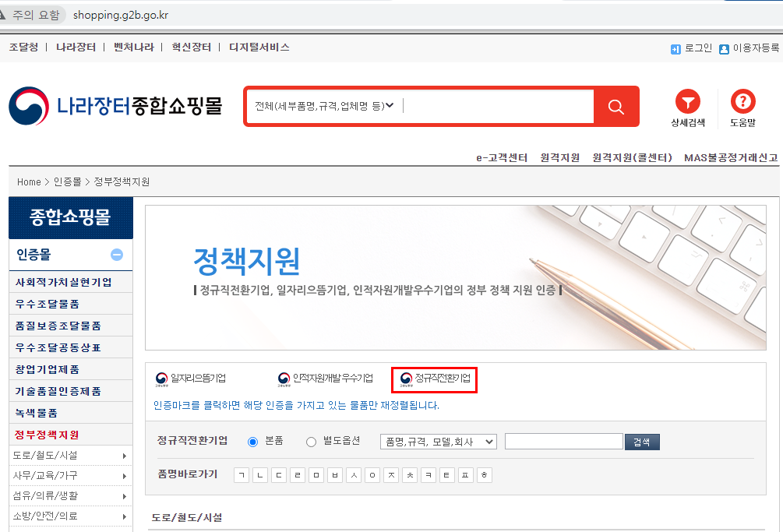Open 벤처나라 in the top navigation
The width and height of the screenshot is (783, 532).
(134, 47)
